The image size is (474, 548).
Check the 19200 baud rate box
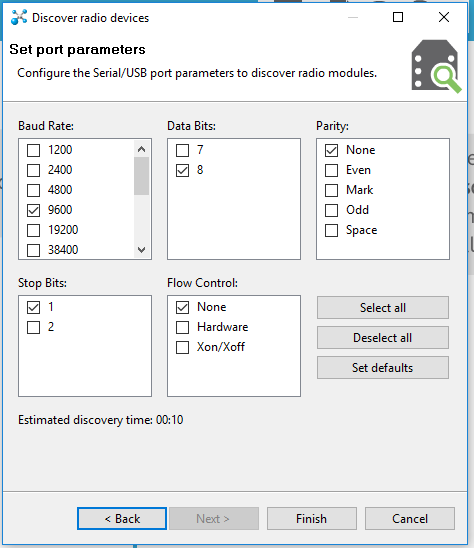tap(34, 230)
